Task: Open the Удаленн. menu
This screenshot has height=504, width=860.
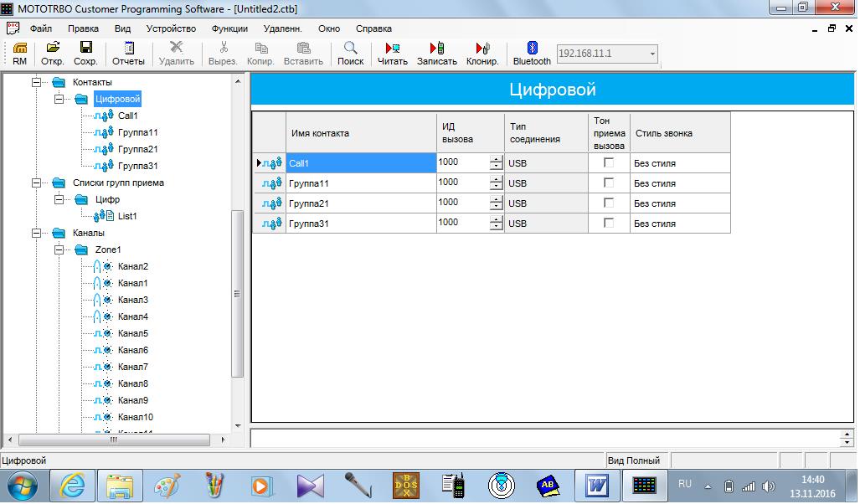Action: tap(282, 28)
